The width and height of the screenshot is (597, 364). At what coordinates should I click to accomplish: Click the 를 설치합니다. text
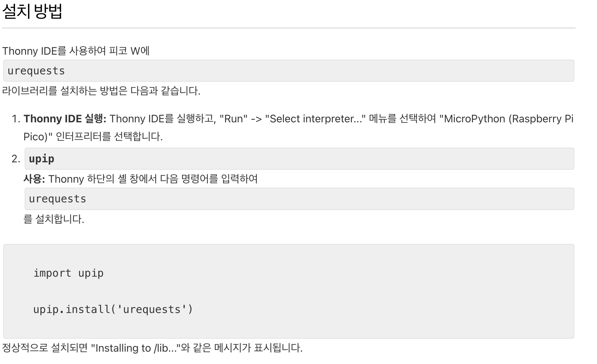(x=54, y=219)
